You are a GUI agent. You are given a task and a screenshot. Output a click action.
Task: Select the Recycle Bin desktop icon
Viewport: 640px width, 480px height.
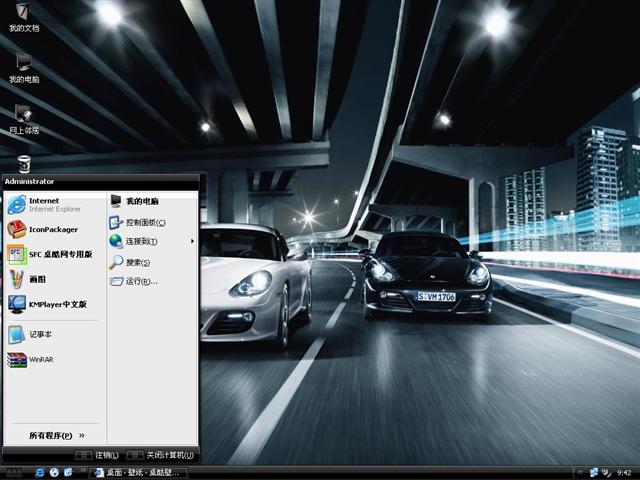[x=24, y=163]
